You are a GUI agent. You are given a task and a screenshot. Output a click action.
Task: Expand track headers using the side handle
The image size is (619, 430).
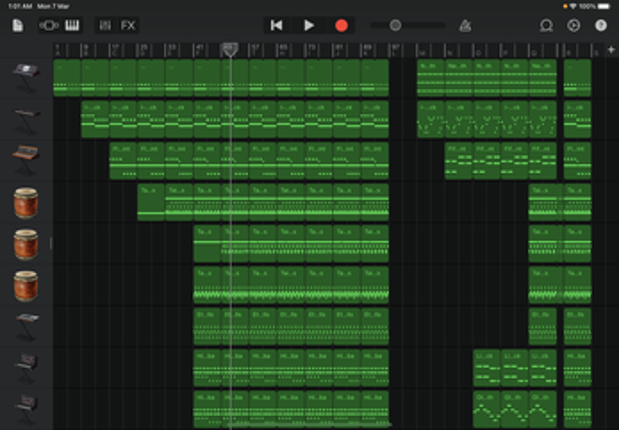coord(51,243)
